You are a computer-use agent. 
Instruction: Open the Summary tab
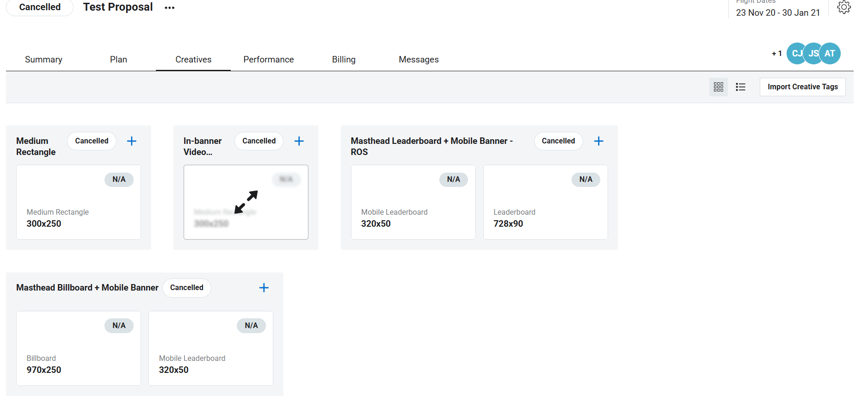pos(43,60)
